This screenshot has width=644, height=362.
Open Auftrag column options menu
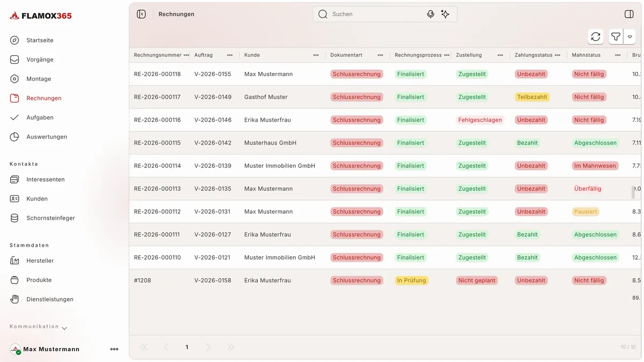(x=230, y=55)
